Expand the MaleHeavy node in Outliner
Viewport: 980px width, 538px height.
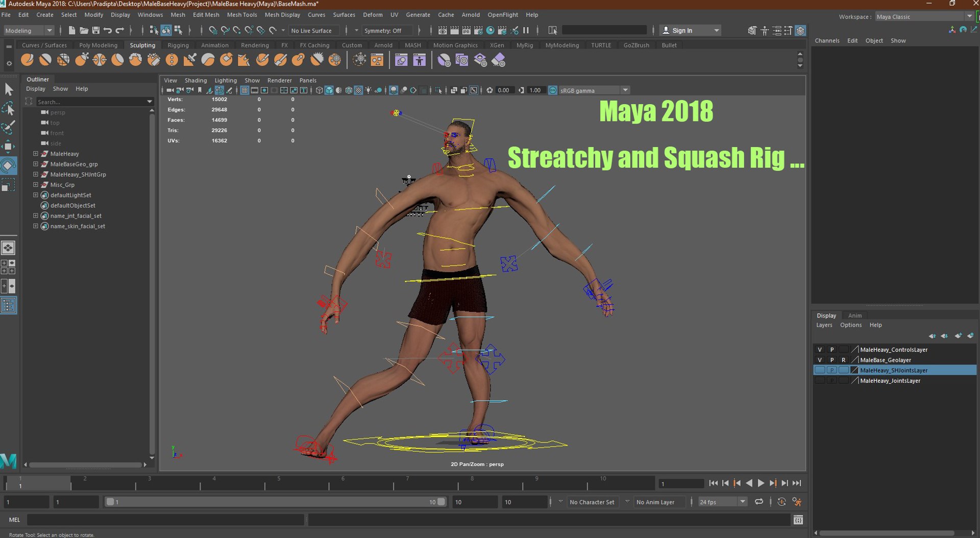pos(36,154)
